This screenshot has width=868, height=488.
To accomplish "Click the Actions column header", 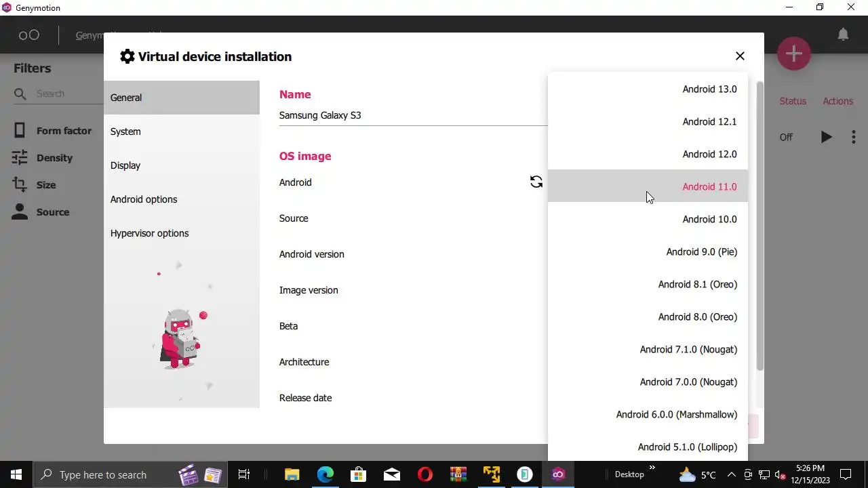I will pos(837,101).
